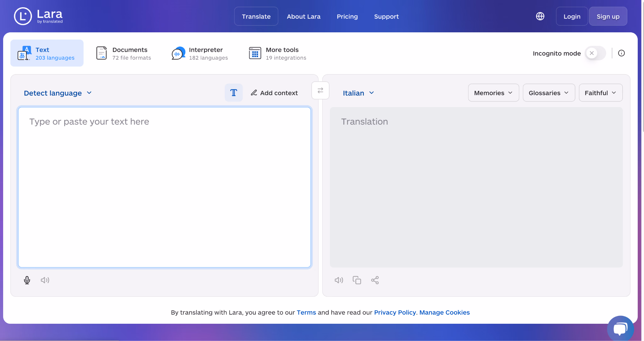Click the text formatting T icon
This screenshot has height=341, width=644.
pyautogui.click(x=234, y=93)
